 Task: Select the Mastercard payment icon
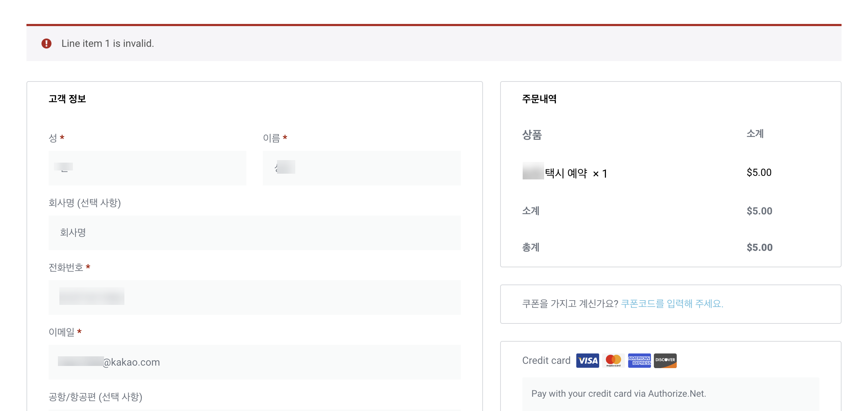[x=613, y=361]
